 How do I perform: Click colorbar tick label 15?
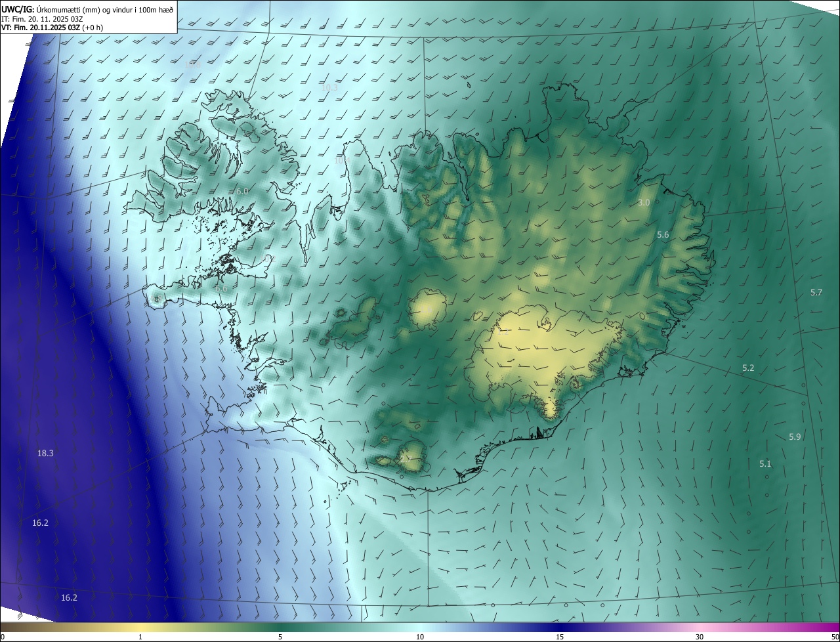click(x=560, y=637)
